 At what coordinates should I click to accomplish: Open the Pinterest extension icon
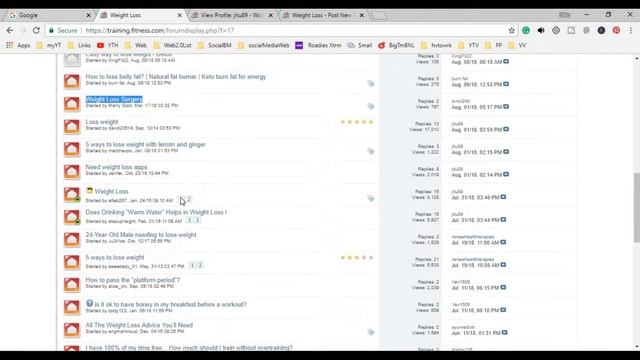coord(616,30)
